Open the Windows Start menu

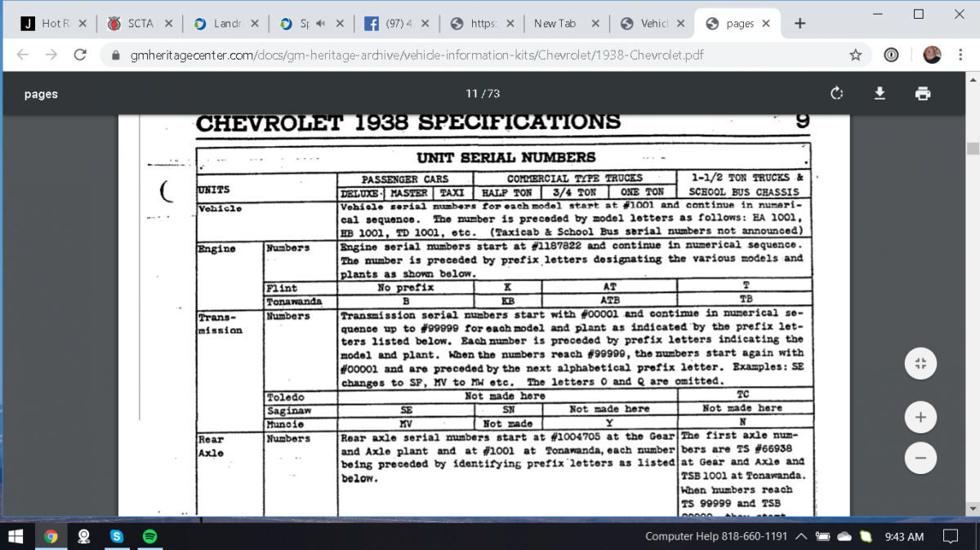(16, 536)
